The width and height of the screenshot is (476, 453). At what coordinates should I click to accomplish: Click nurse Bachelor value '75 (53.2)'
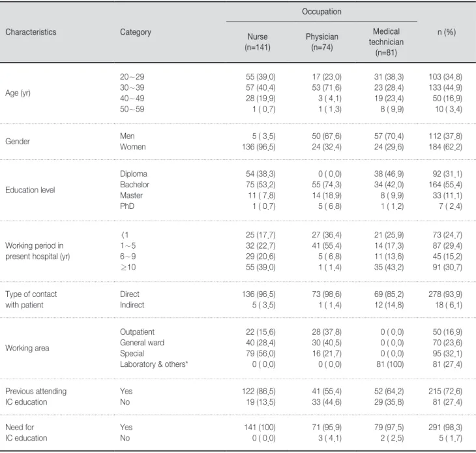[x=260, y=185]
